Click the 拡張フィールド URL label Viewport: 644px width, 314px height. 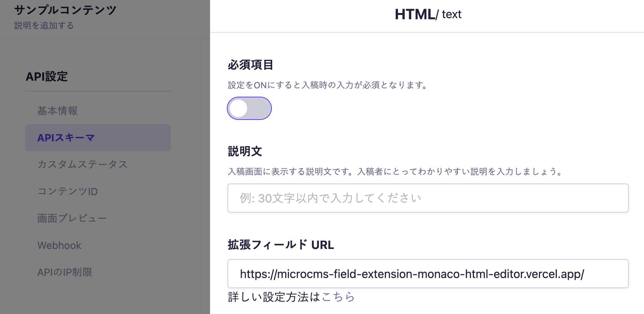coord(281,245)
